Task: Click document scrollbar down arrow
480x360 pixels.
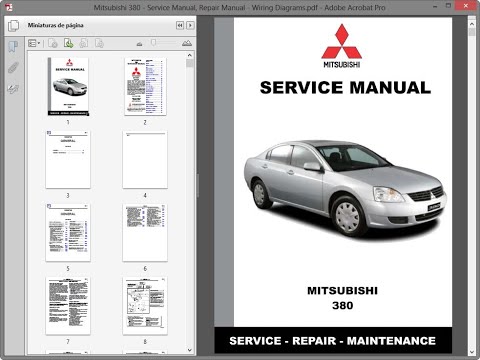Action: [472, 352]
